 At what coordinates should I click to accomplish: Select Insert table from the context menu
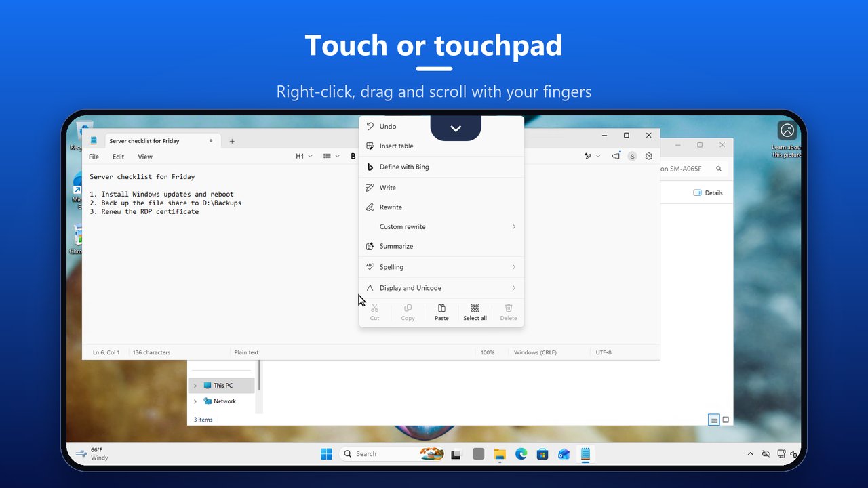441,146
